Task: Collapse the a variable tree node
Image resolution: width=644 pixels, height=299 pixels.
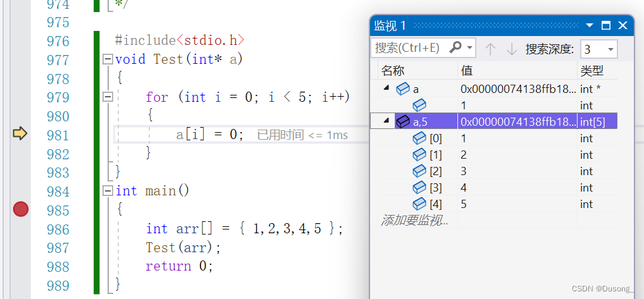Action: point(387,88)
